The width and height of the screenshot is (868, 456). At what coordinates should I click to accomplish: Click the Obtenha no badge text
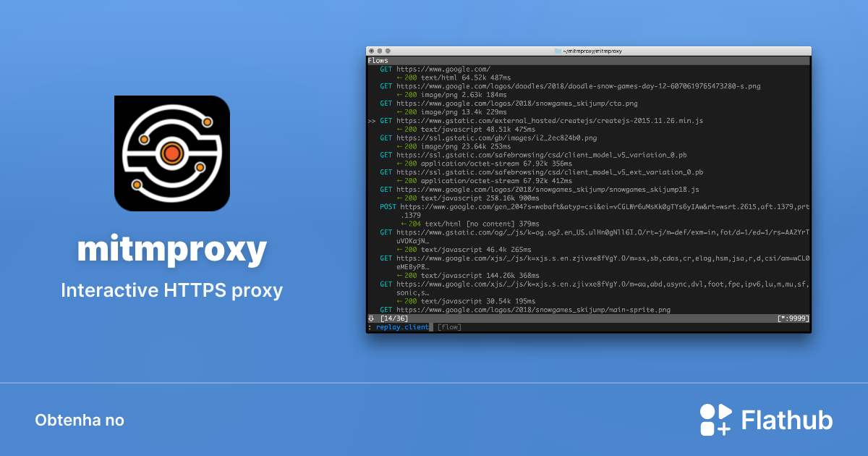click(80, 420)
